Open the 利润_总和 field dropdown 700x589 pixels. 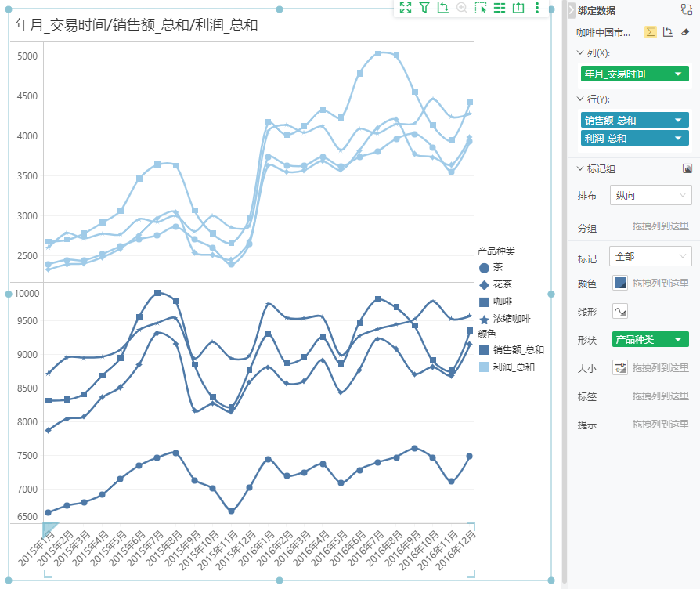click(x=678, y=139)
